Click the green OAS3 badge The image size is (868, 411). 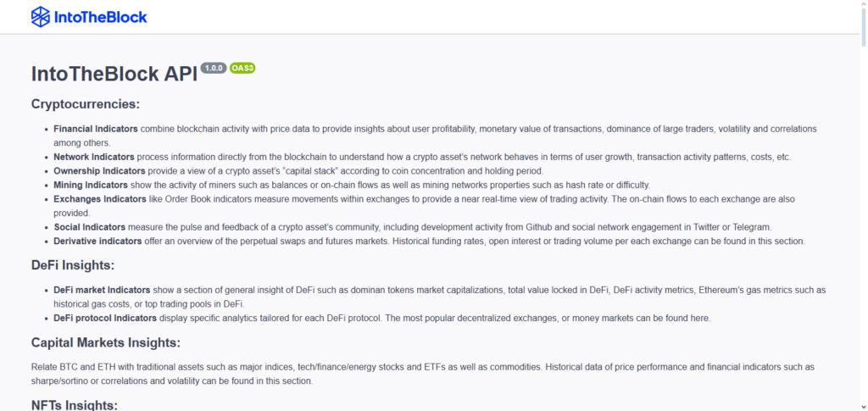tap(242, 68)
